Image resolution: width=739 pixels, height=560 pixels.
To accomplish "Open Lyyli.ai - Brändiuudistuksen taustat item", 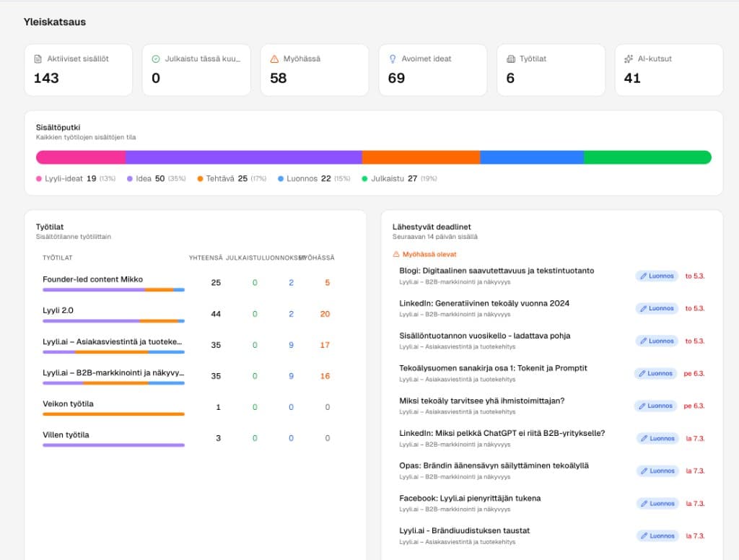I will (x=552, y=536).
